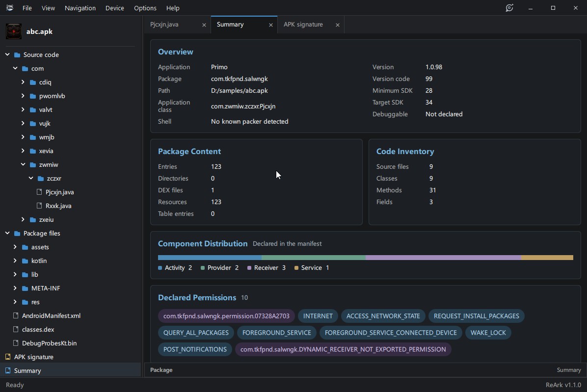
Task: Click the res folder icon
Action: 25,302
